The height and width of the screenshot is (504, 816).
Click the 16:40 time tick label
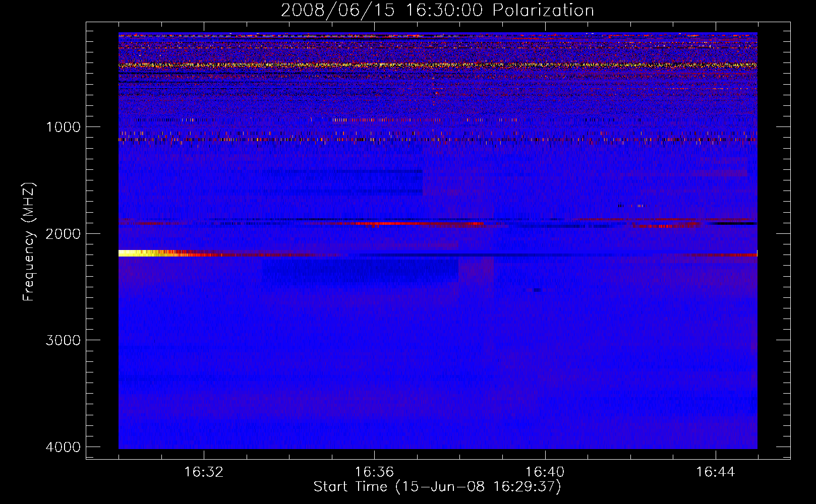(545, 472)
